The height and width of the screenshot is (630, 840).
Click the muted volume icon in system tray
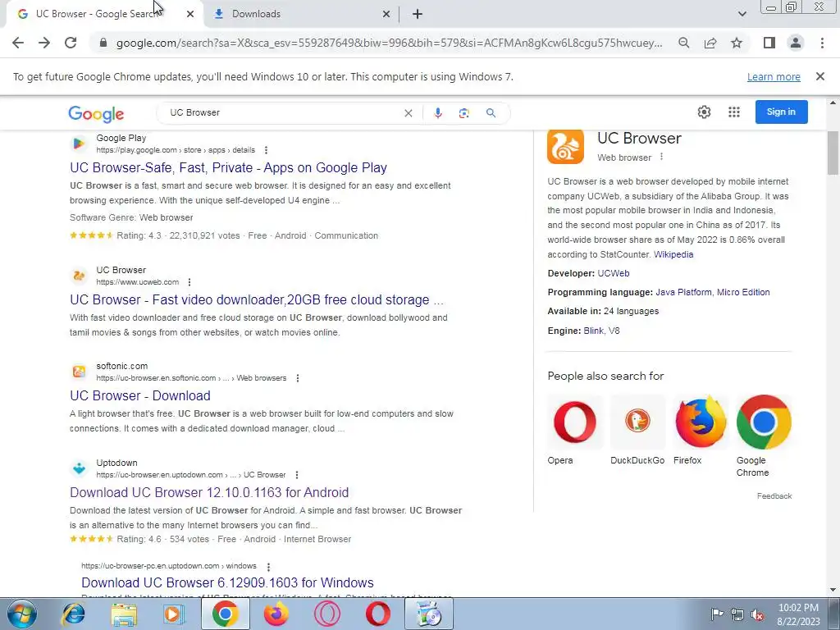point(757,614)
